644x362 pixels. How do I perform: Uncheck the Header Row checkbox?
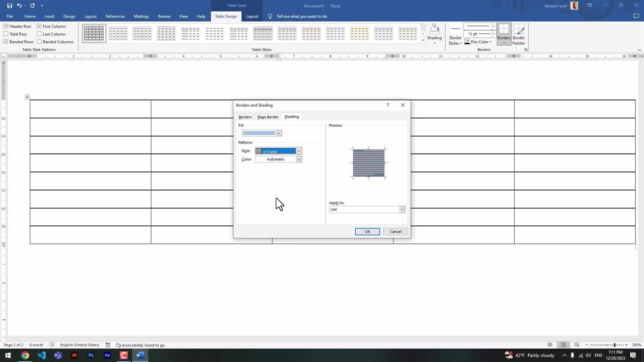[x=6, y=26]
